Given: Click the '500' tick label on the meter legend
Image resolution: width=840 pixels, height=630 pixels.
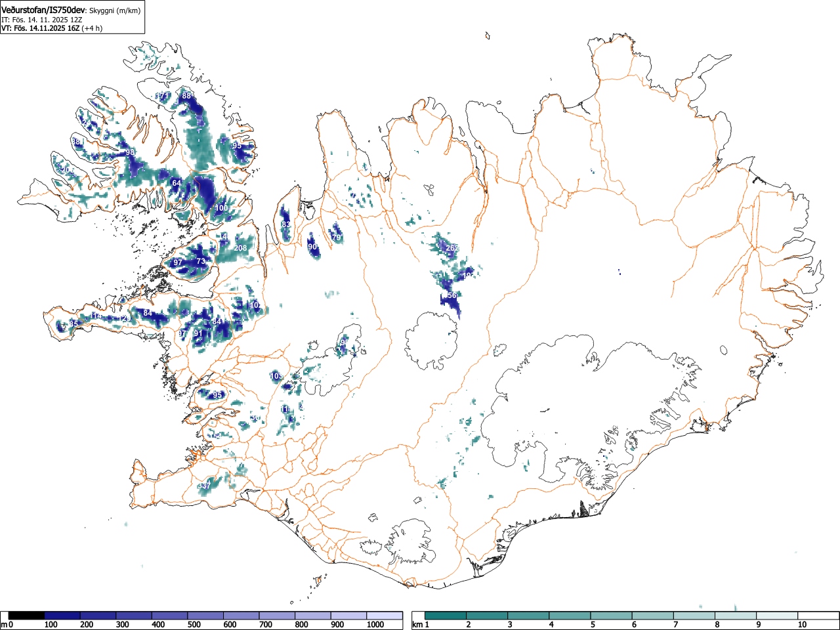Looking at the screenshot, I should pos(194,625).
